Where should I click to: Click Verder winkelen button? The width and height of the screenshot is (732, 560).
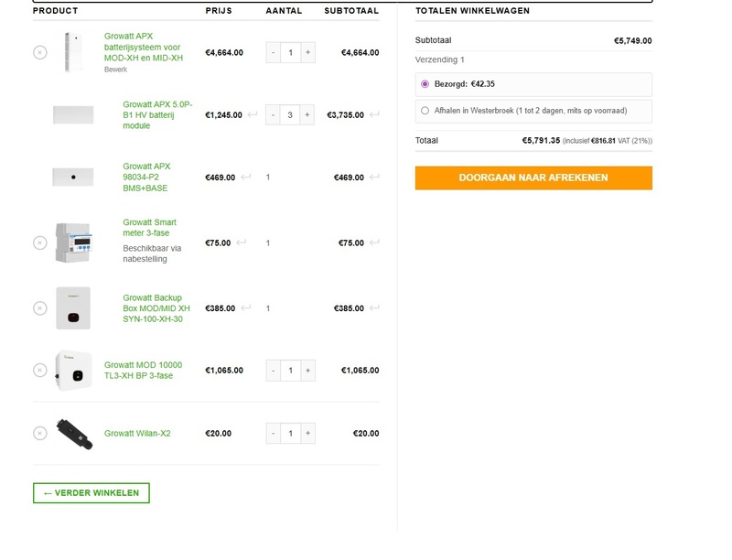(91, 493)
